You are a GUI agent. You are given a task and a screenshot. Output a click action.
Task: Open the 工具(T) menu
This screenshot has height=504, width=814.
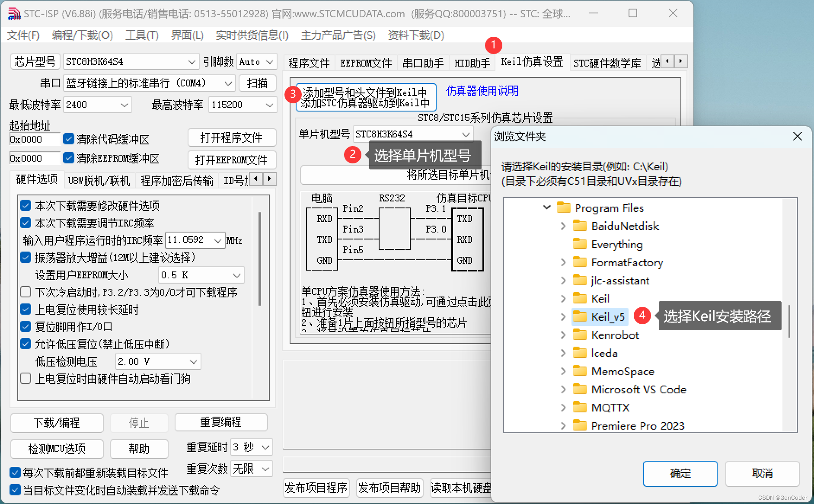pos(142,35)
